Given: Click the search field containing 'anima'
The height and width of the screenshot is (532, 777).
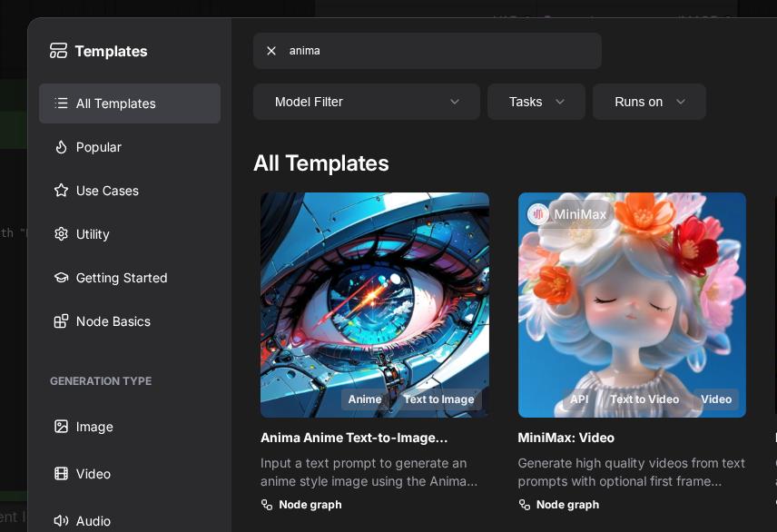Looking at the screenshot, I should coord(428,51).
